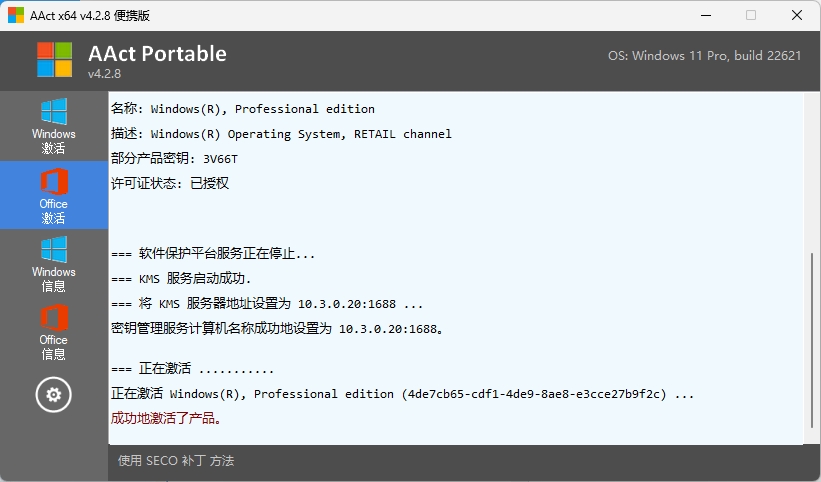Click the AAct four-color logo in header

[x=55, y=60]
